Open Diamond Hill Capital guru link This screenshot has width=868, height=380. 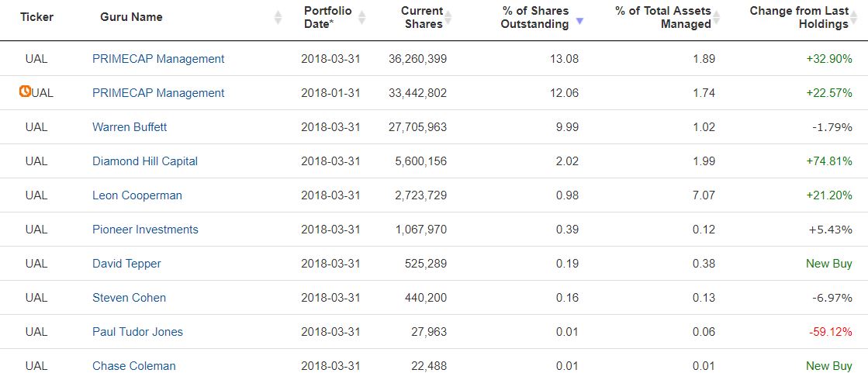coord(145,161)
